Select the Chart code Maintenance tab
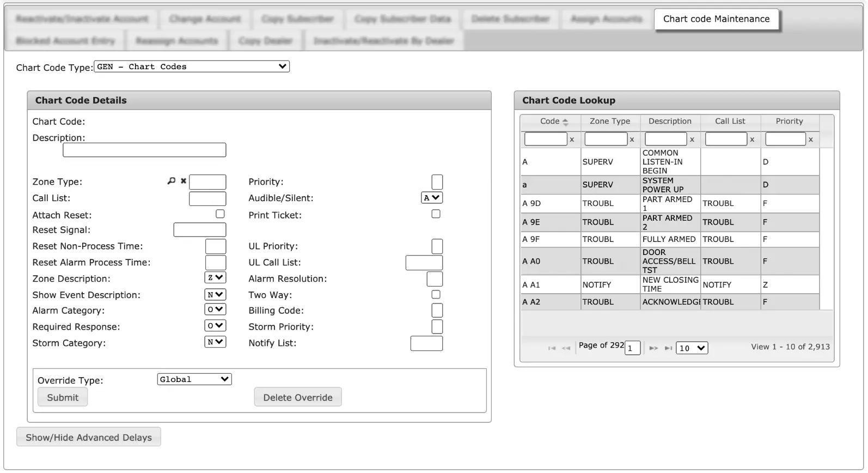 [716, 19]
